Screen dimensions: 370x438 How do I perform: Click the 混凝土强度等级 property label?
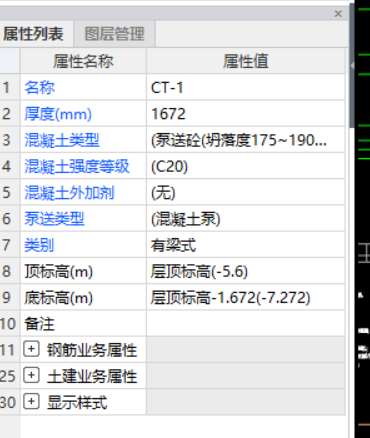tap(77, 166)
